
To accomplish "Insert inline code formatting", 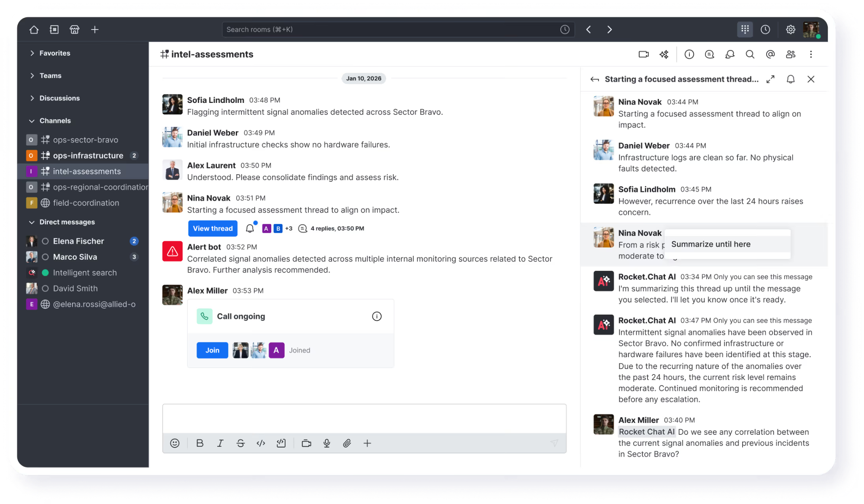I will pyautogui.click(x=261, y=443).
